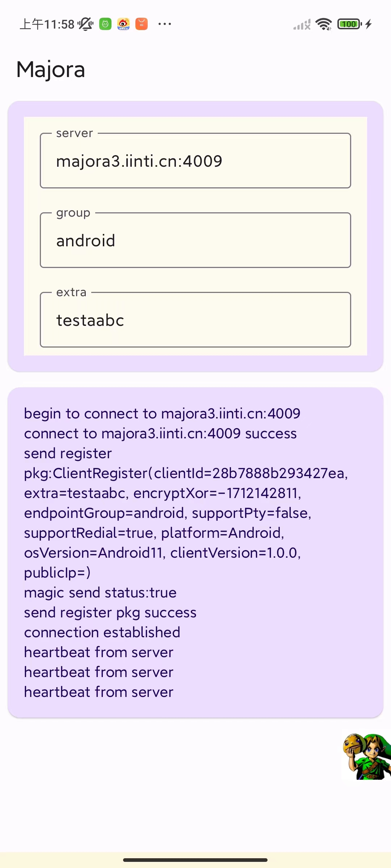Tap the charging bolt icon
Screen dimensions: 391x868
point(369,24)
